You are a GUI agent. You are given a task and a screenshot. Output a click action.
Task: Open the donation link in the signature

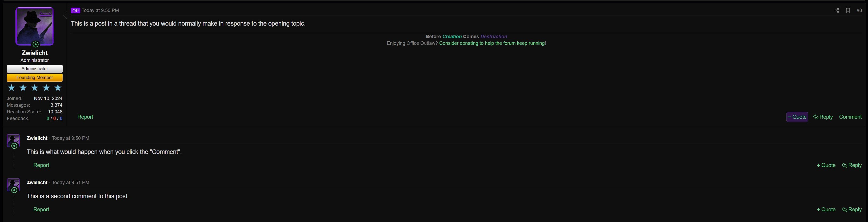coord(492,43)
